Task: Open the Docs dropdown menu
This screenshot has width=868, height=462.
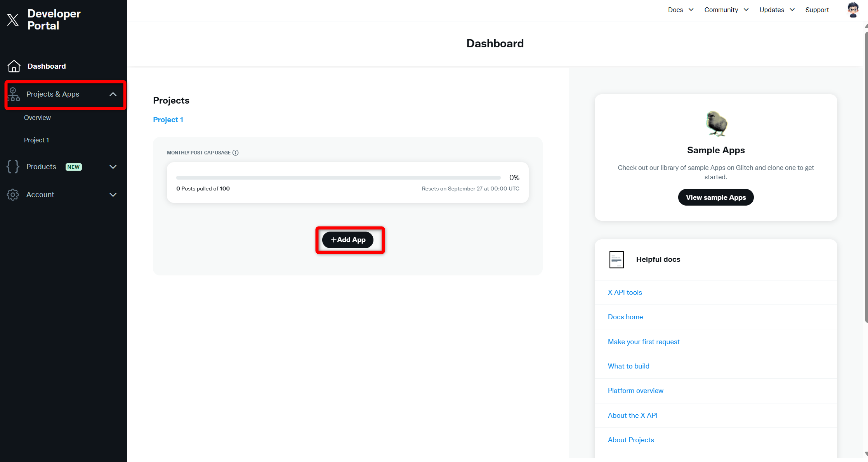Action: click(681, 10)
